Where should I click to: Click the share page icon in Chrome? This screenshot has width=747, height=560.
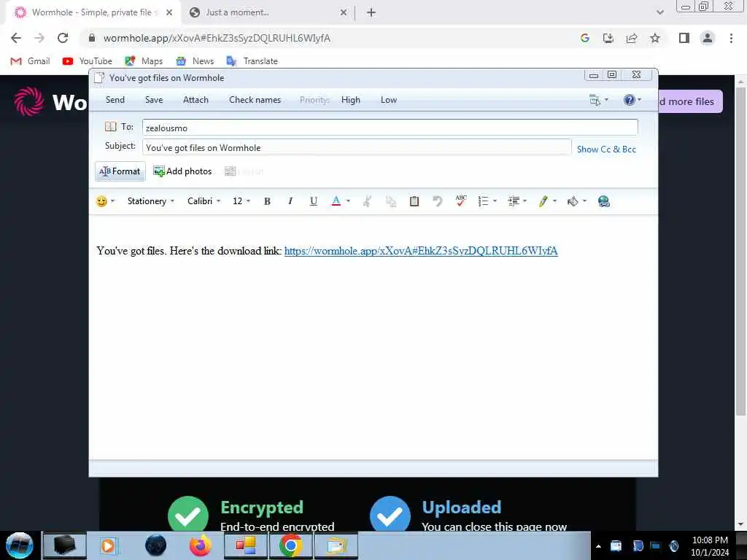point(632,38)
